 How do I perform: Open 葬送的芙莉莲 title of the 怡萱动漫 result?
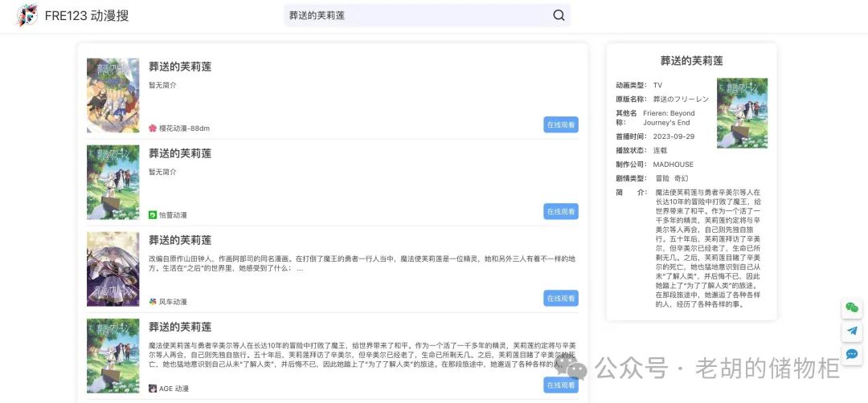(x=180, y=153)
